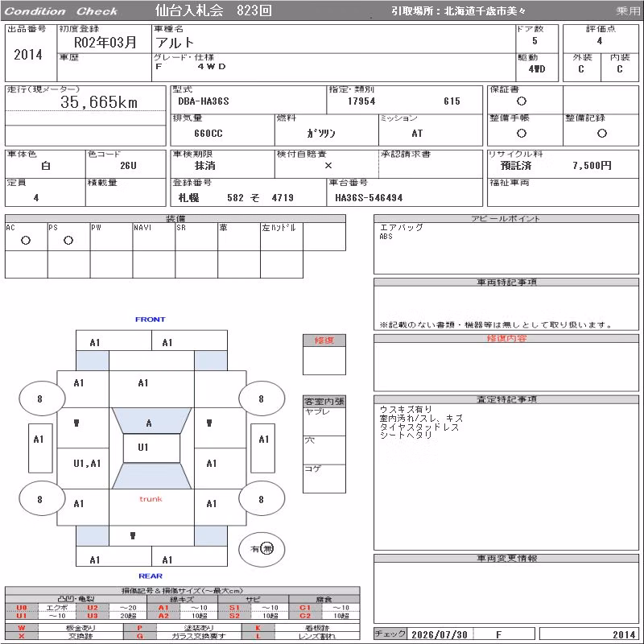This screenshot has width=644, height=644.
Task: Click the model code DBA-HA36S
Action: (204, 101)
